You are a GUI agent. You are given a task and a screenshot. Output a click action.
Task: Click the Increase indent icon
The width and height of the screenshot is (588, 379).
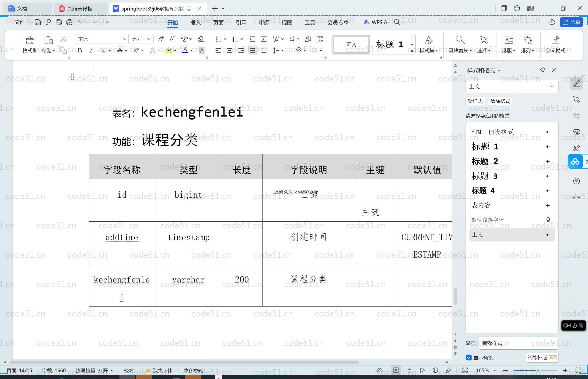(264, 39)
